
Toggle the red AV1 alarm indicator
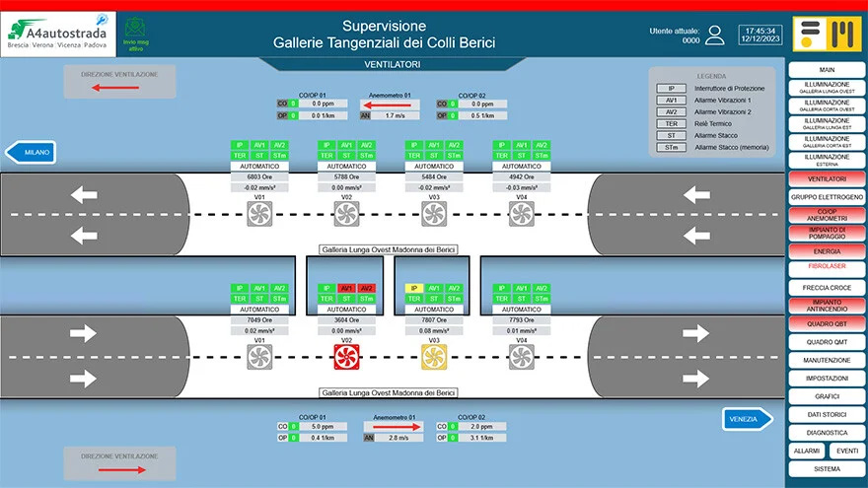coord(346,288)
